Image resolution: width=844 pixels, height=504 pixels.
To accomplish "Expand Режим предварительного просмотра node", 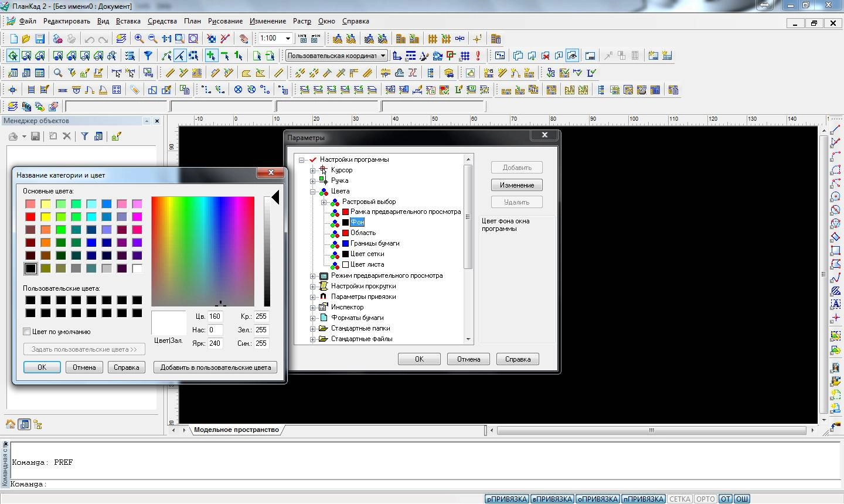I will tap(313, 275).
